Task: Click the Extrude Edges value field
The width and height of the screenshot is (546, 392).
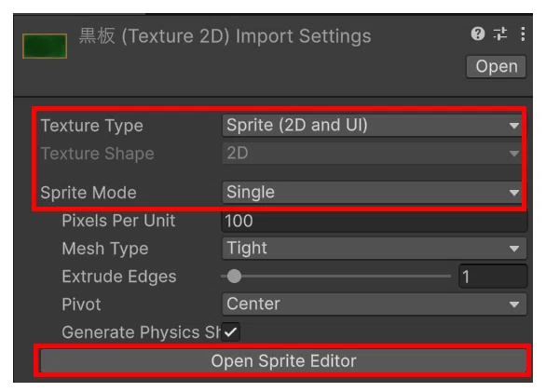Action: [493, 277]
